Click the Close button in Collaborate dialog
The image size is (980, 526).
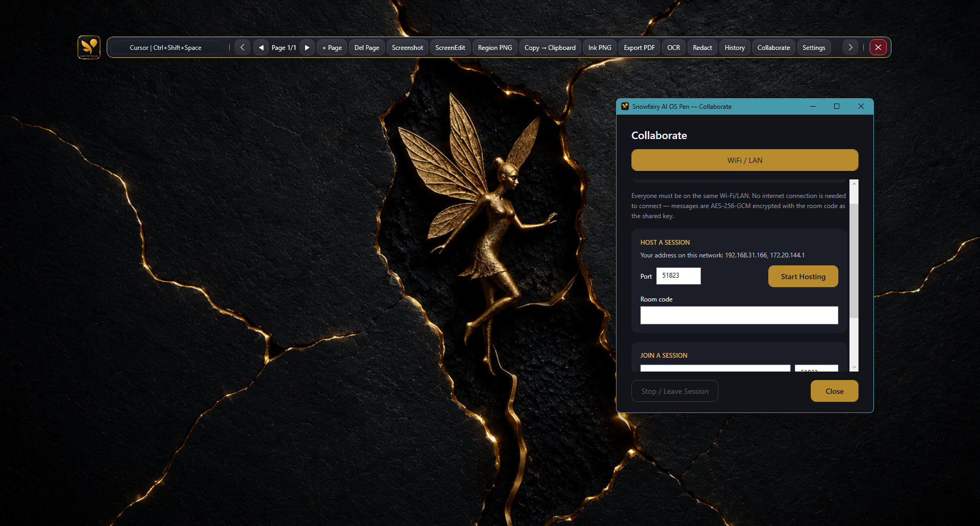coord(835,391)
